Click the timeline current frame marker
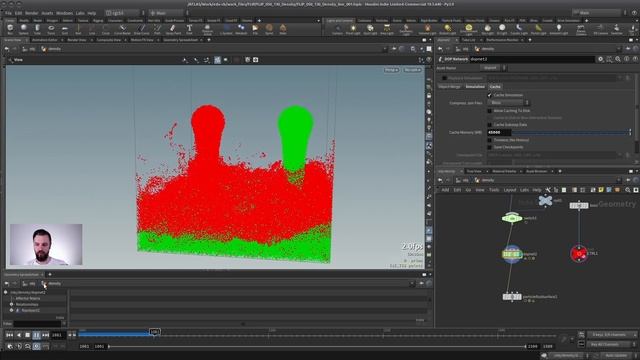The width and height of the screenshot is (640, 360). [x=155, y=332]
